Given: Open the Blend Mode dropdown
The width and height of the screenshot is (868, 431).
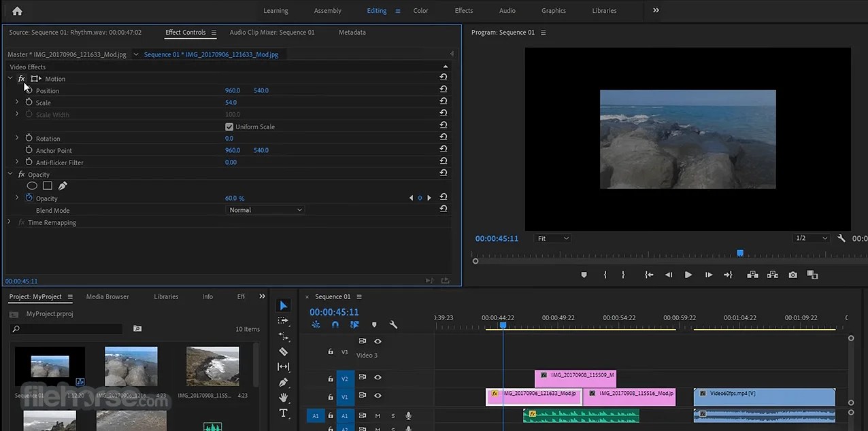Looking at the screenshot, I should pos(265,210).
